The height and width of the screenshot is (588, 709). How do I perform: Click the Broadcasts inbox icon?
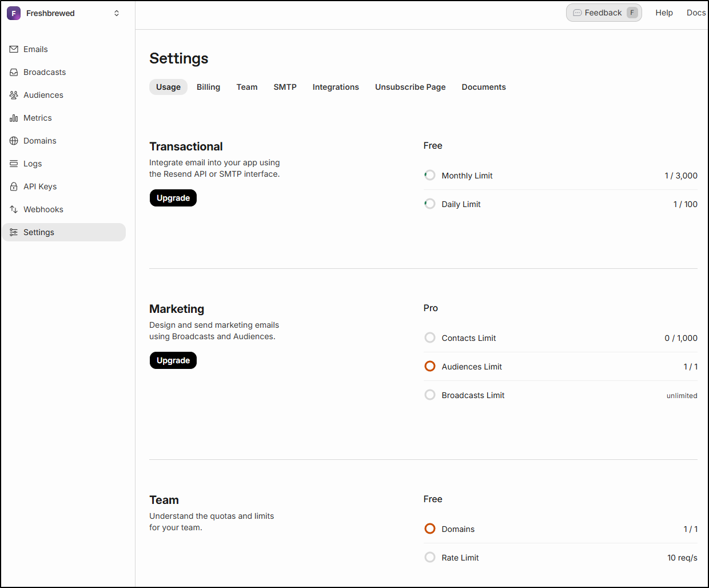pyautogui.click(x=14, y=72)
